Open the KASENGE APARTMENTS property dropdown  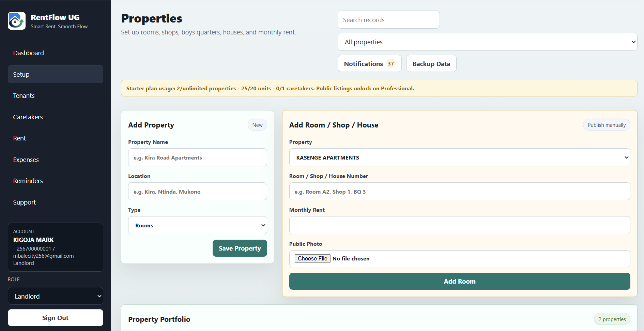460,157
